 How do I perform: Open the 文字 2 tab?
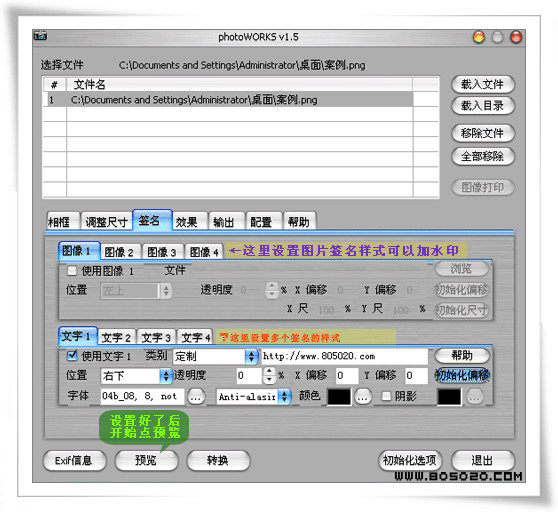click(116, 337)
